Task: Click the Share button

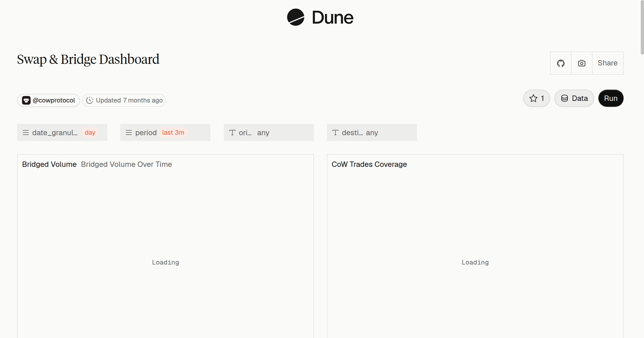Action: click(608, 63)
